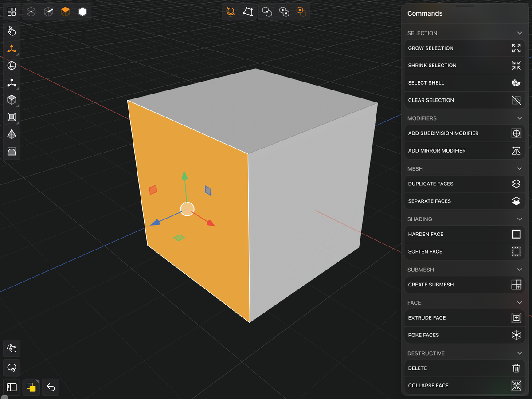Screen dimensions: 532x399
Task: Activate the translate gizmo tool
Action: pyautogui.click(x=12, y=49)
